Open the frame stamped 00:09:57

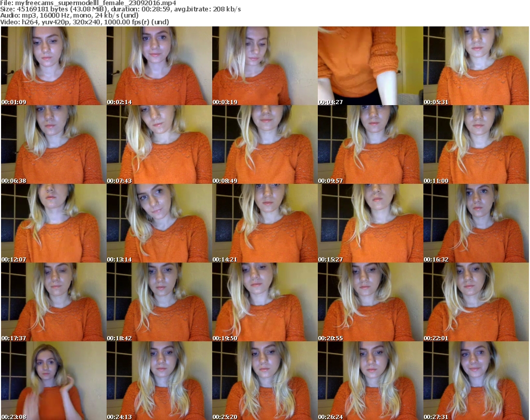pyautogui.click(x=370, y=144)
